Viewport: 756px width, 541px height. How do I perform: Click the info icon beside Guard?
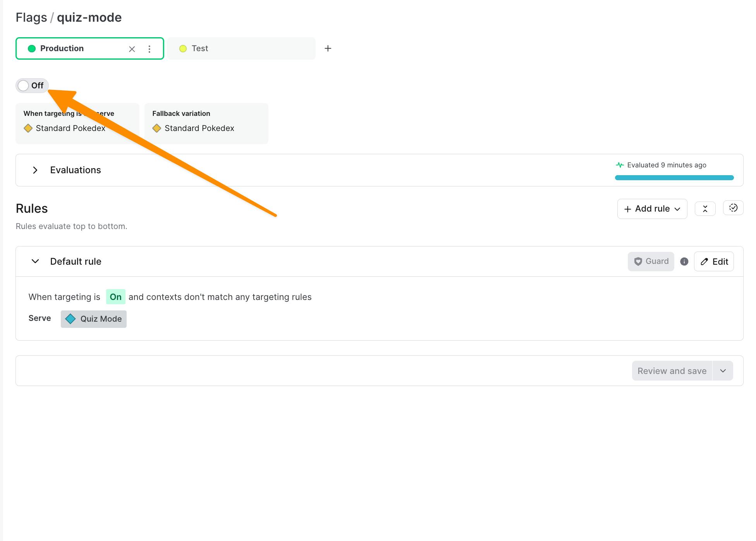point(684,262)
